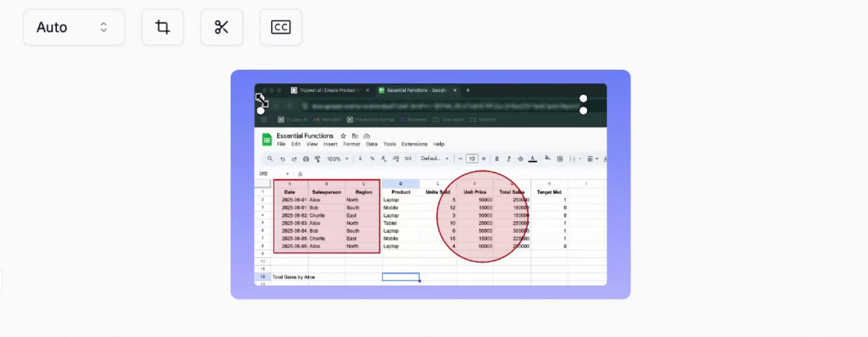
Task: Decrease font size with minus button
Action: (x=460, y=159)
